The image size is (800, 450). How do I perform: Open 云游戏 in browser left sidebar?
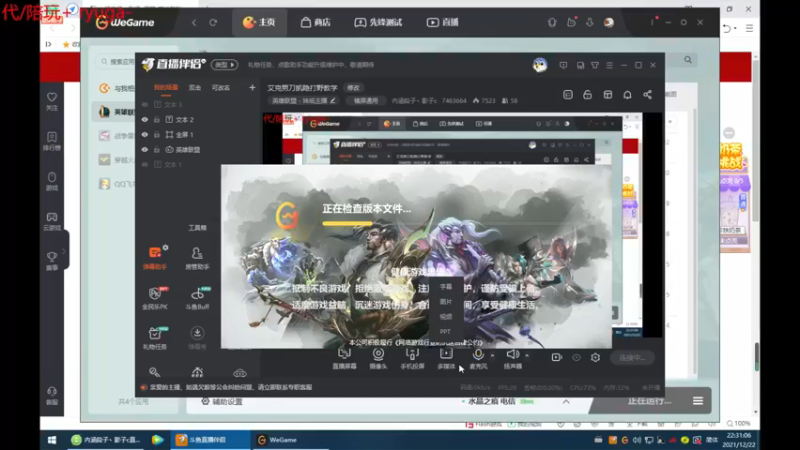pos(52,221)
